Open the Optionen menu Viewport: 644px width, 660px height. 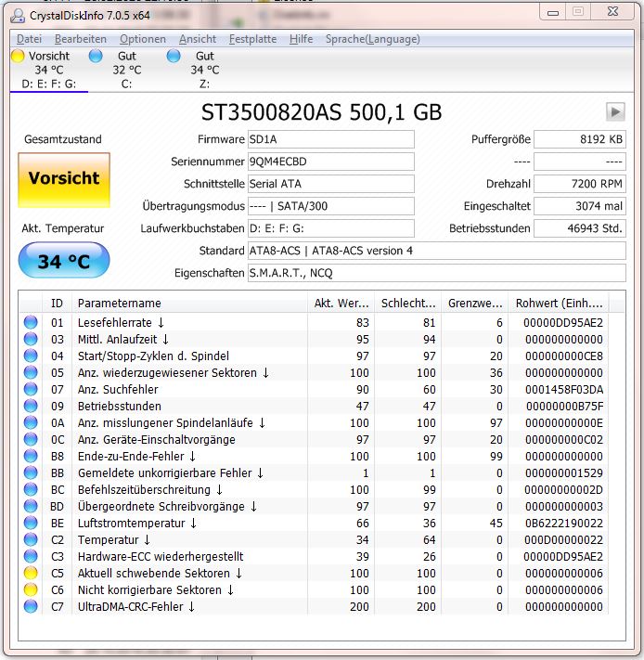pyautogui.click(x=143, y=39)
